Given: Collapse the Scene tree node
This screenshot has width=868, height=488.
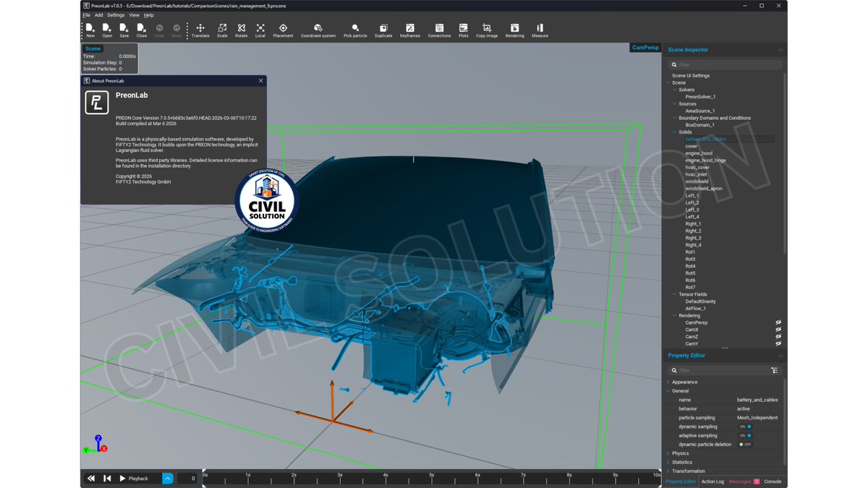Looking at the screenshot, I should [x=668, y=82].
